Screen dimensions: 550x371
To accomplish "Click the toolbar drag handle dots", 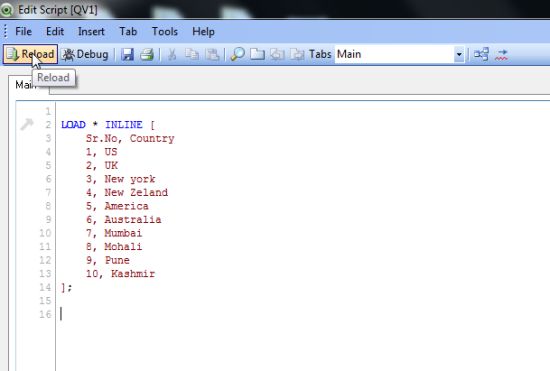I will coord(5,31).
